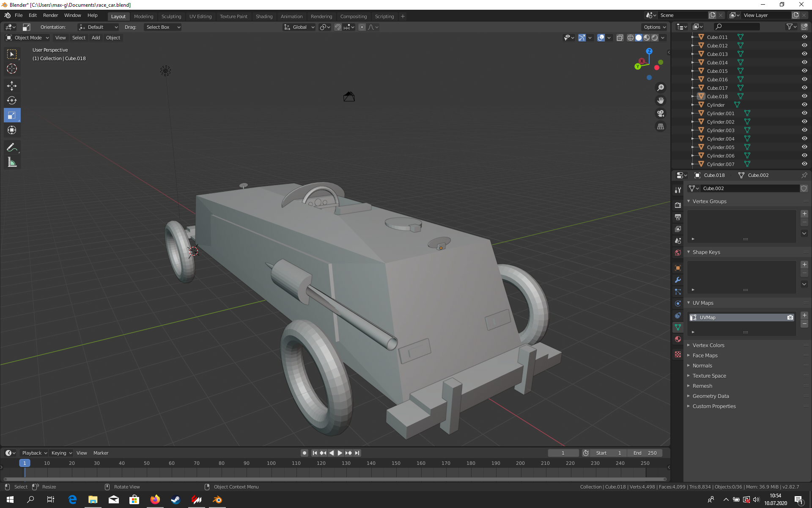Screen dimensions: 812x508
Task: Open the Material properties tab
Action: point(678,339)
